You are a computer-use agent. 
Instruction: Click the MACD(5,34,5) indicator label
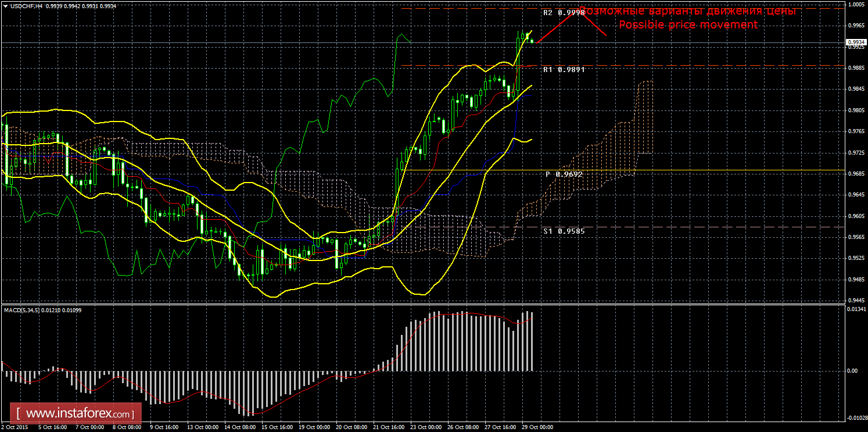44,310
